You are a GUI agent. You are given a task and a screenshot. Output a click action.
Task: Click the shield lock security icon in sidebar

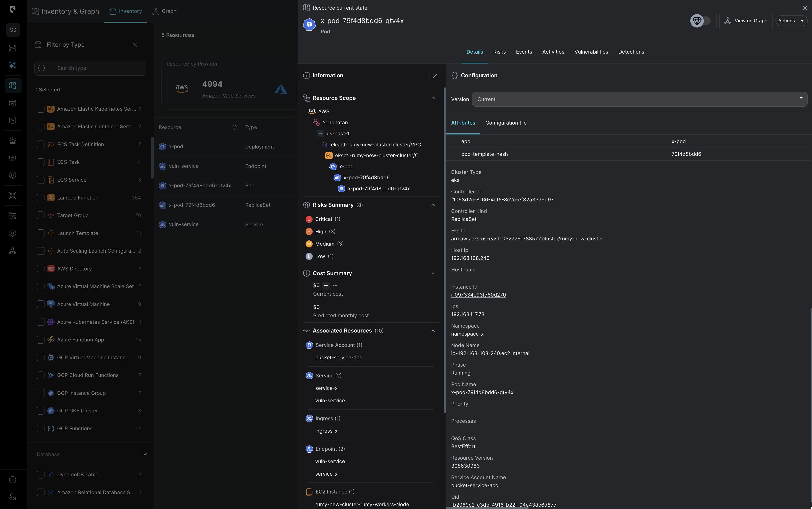pos(12,157)
